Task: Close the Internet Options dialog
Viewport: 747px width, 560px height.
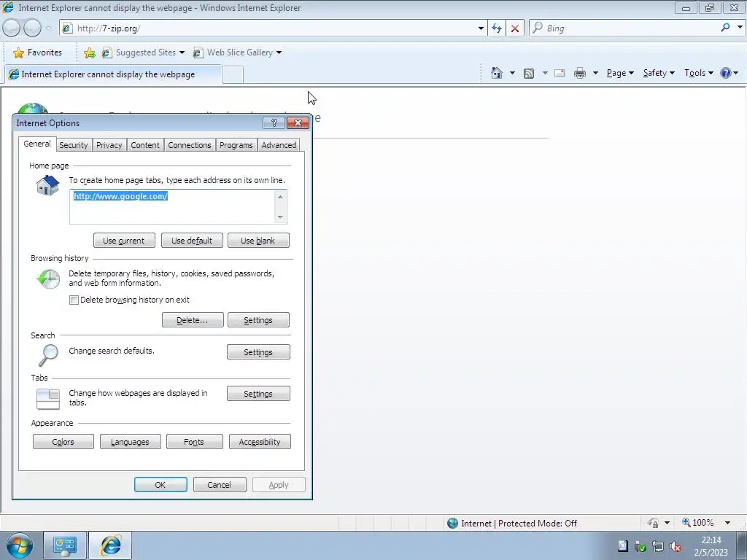Action: pyautogui.click(x=298, y=122)
